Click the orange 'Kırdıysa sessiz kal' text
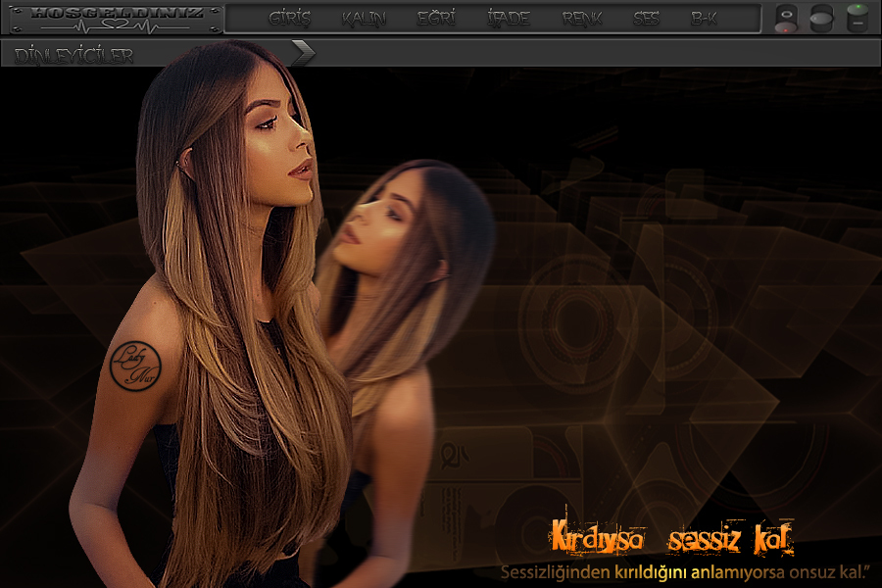The height and width of the screenshot is (588, 882). click(x=671, y=539)
